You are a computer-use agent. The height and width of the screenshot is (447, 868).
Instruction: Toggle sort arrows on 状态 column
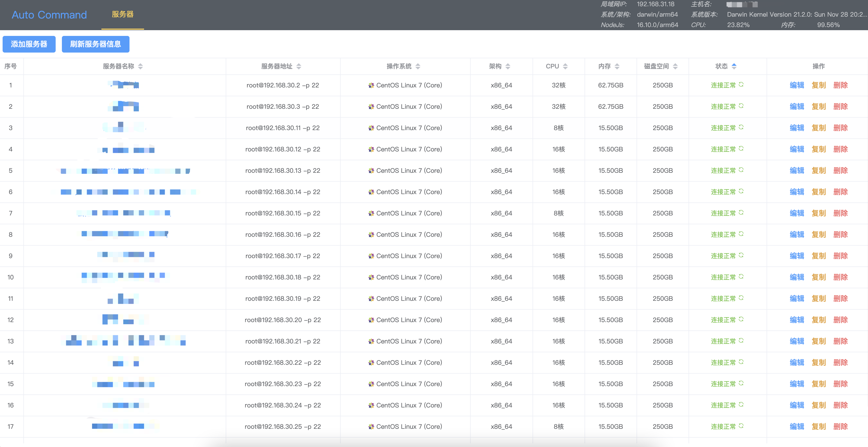(734, 66)
